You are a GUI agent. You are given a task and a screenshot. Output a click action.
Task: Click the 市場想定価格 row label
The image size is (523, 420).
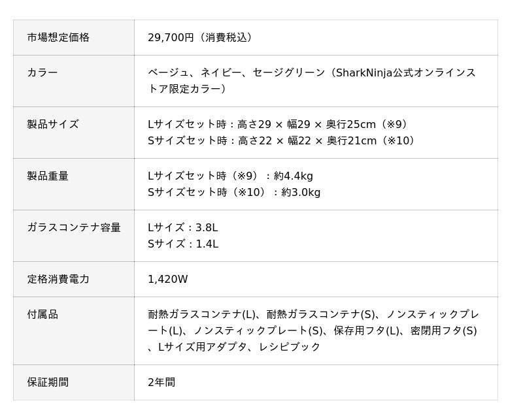(x=58, y=38)
